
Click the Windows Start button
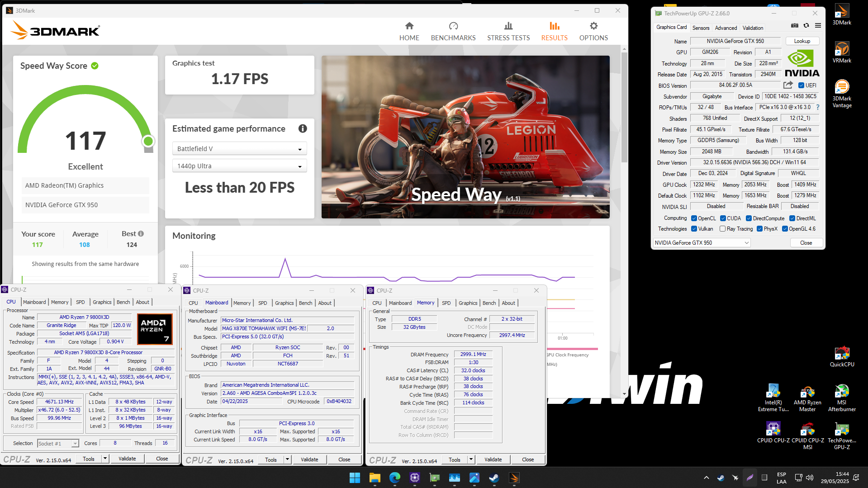pyautogui.click(x=355, y=478)
